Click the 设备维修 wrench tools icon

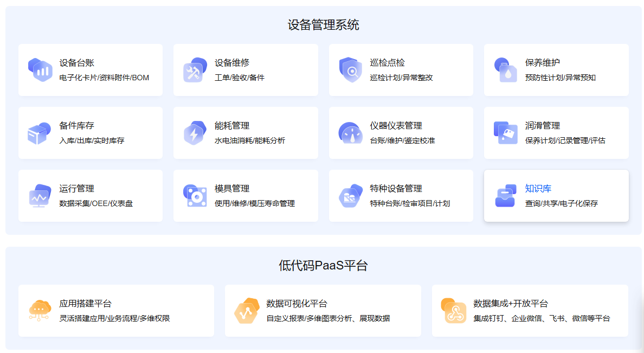tap(195, 70)
